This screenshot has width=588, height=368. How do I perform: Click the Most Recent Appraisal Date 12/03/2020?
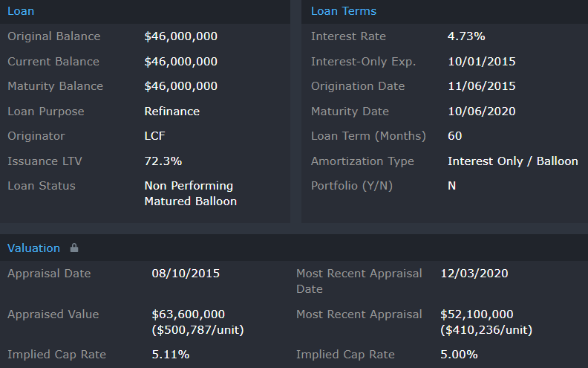point(474,274)
